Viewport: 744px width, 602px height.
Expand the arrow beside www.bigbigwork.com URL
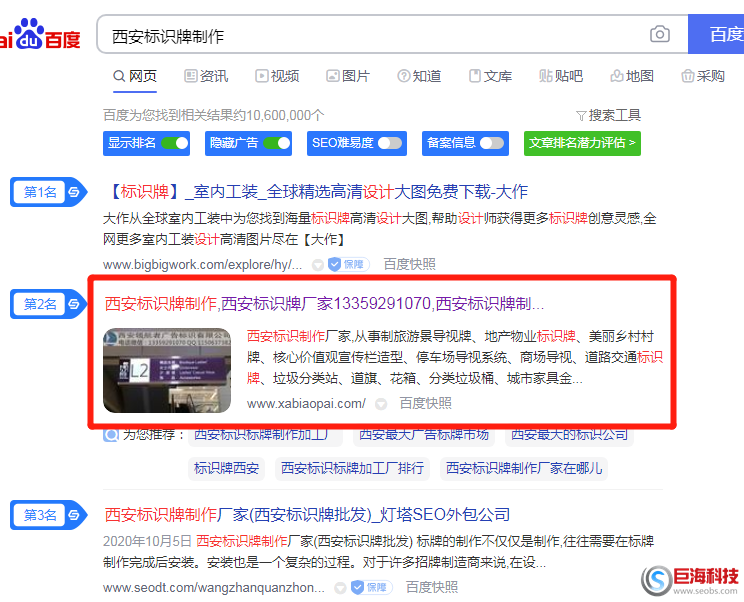tap(317, 265)
